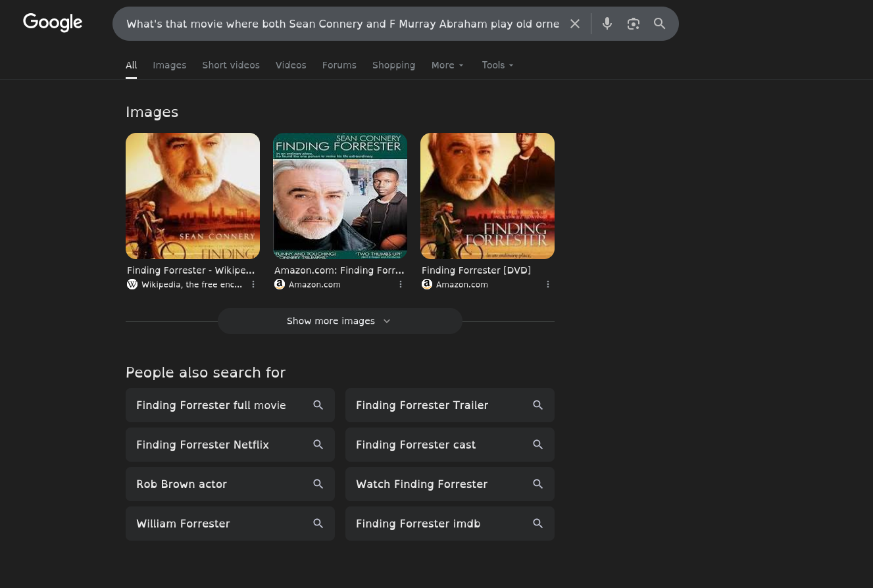Expand Show more images
Screen dimensions: 873x588
[x=339, y=321]
